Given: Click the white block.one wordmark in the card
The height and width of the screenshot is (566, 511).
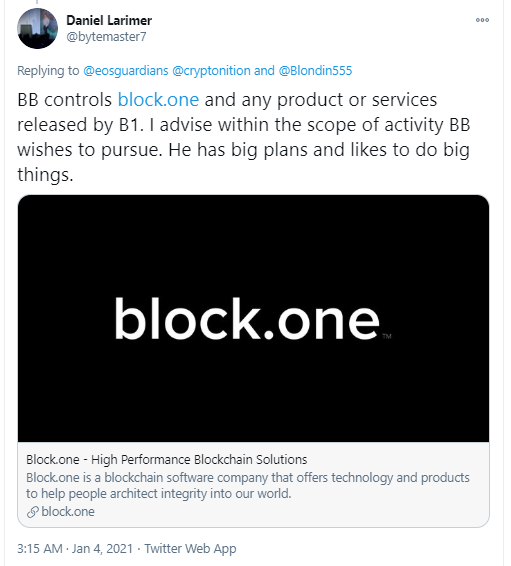Looking at the screenshot, I should click(x=253, y=318).
